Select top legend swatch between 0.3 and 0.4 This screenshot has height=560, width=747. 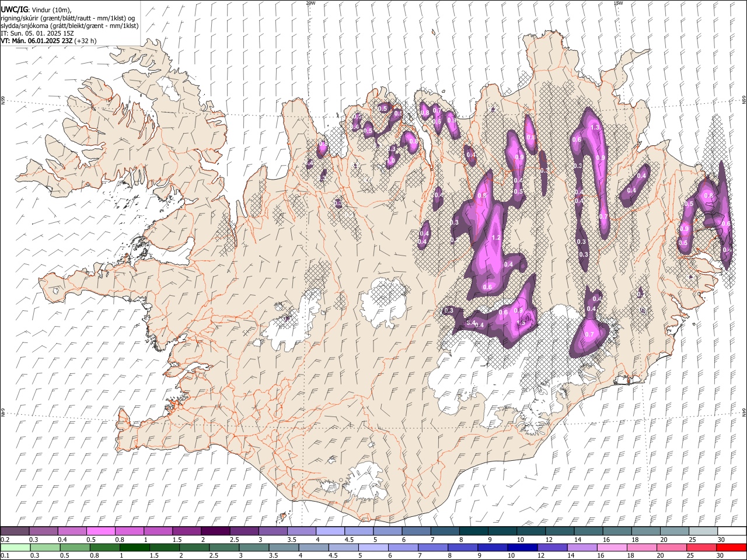[43, 531]
